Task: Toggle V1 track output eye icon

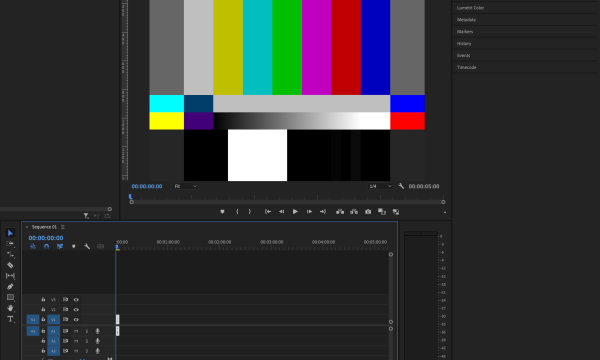Action: point(76,319)
